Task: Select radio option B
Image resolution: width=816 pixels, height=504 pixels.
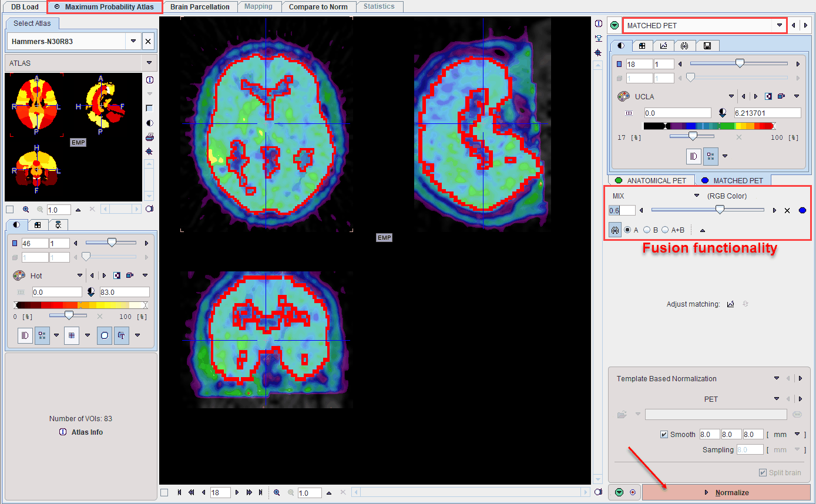Action: (x=647, y=230)
